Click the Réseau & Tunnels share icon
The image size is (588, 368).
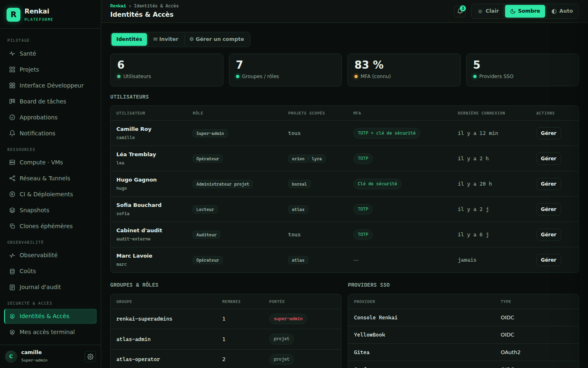click(x=12, y=178)
